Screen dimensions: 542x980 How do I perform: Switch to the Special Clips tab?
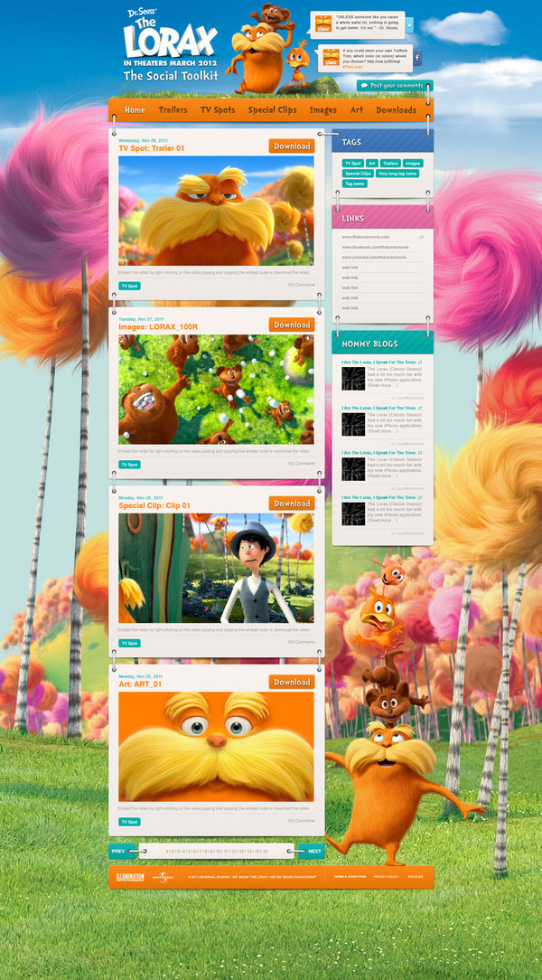272,110
